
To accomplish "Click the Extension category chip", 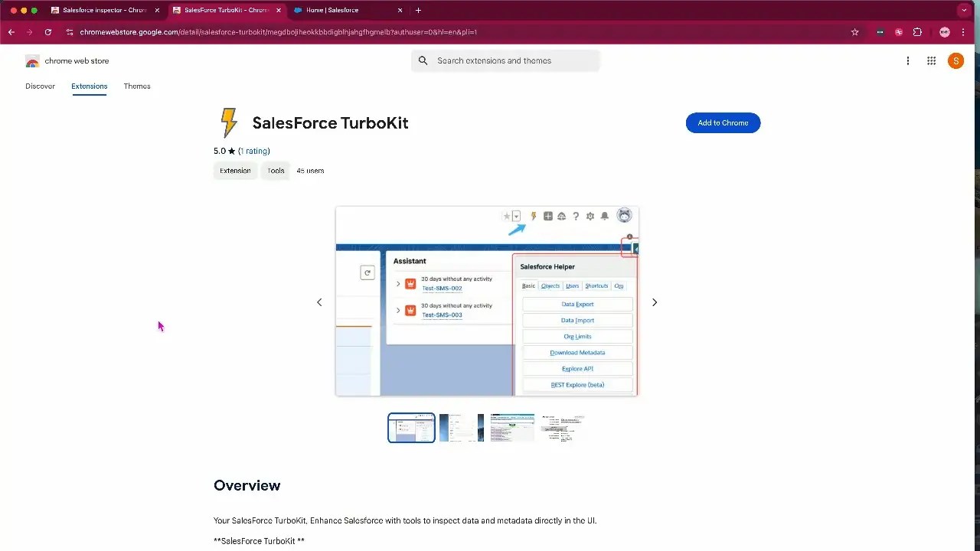I will 235,171.
